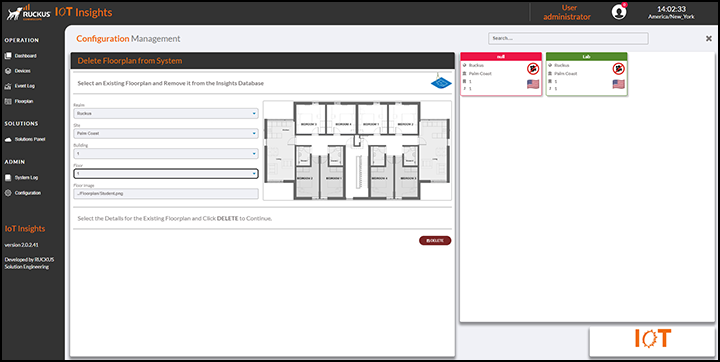
Task: Click the no-image icon on Lab card
Action: 619,69
